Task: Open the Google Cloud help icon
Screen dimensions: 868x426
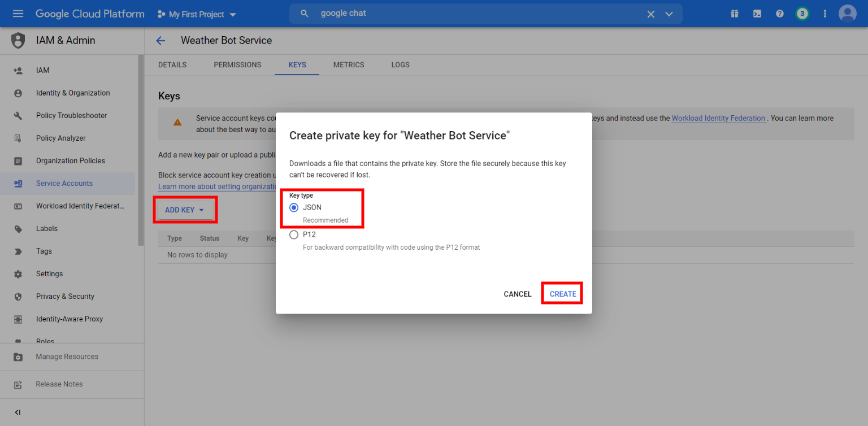Action: click(x=780, y=13)
